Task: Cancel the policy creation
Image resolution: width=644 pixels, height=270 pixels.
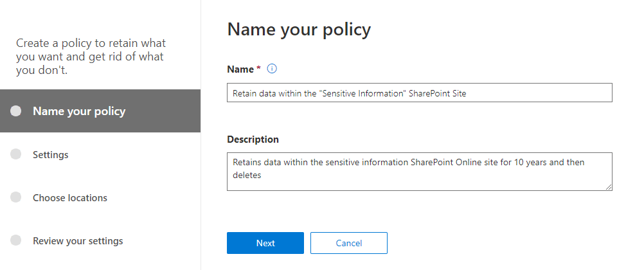Action: click(x=348, y=243)
